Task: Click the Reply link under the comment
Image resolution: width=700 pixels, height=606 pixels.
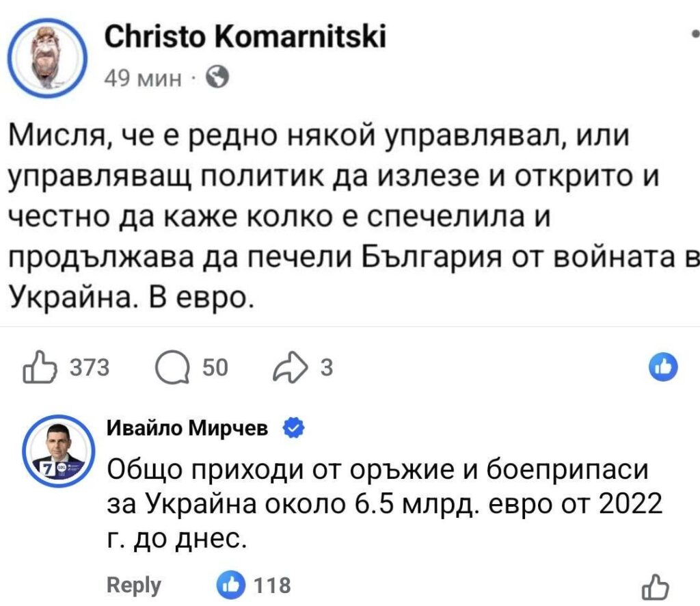Action: click(x=133, y=585)
